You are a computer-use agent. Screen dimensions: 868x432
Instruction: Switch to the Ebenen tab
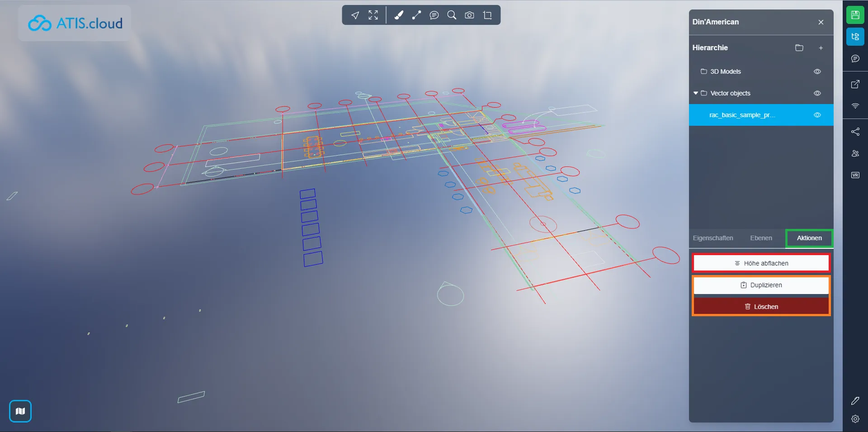pyautogui.click(x=761, y=238)
